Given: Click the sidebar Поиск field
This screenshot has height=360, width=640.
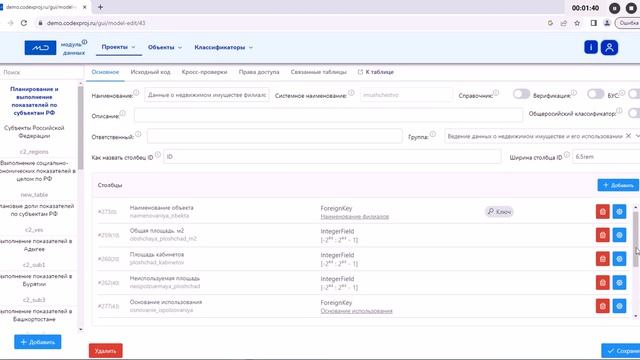Looking at the screenshot, I should [41, 72].
